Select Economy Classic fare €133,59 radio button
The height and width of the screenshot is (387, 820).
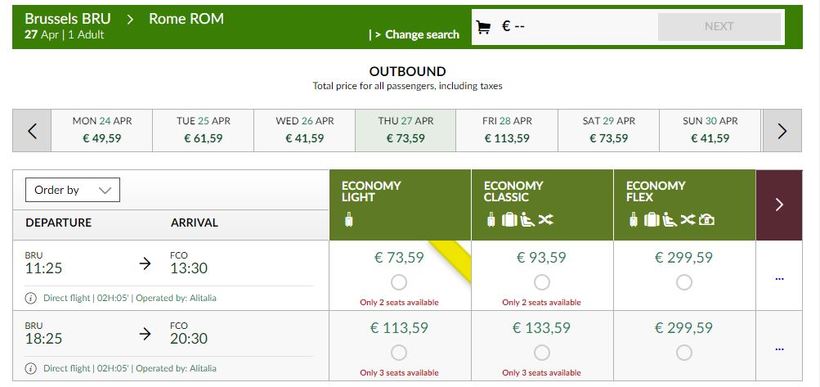[x=542, y=353]
